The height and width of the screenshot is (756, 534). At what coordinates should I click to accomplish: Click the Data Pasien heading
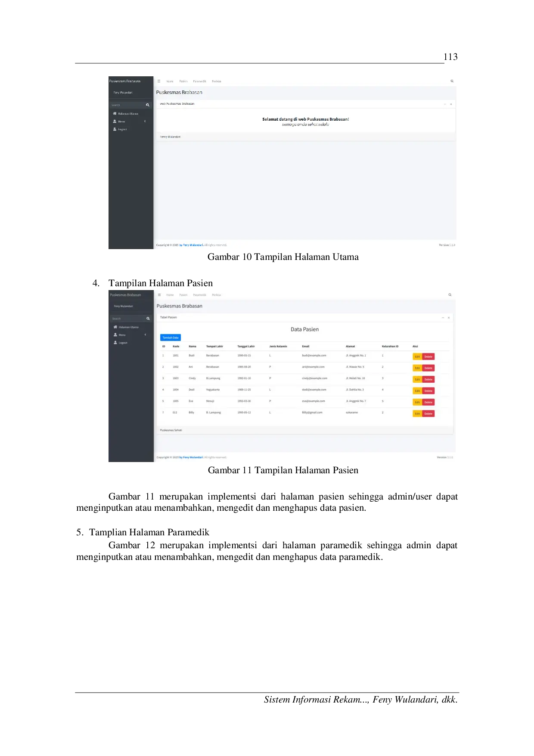point(305,329)
